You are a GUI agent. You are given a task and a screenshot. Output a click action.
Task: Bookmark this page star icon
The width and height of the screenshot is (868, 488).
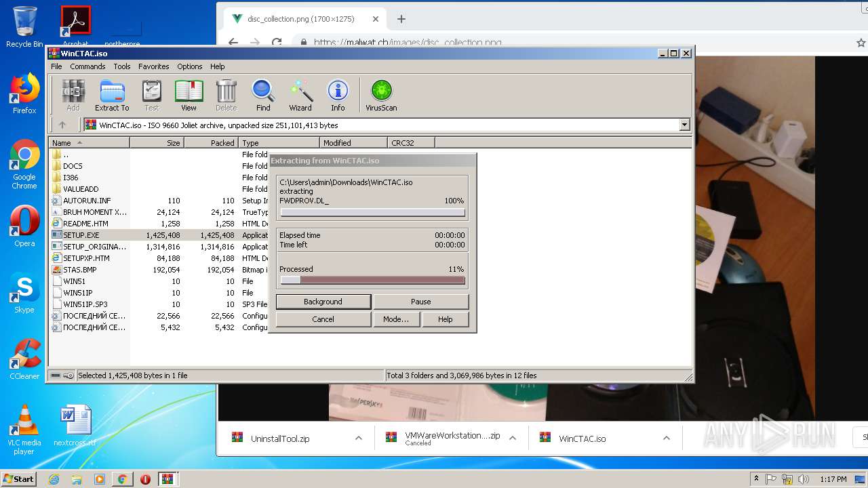coord(861,42)
